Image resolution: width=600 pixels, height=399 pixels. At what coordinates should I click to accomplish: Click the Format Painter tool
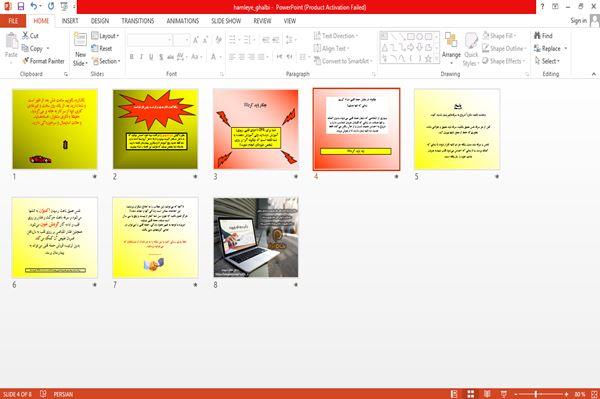coord(43,61)
